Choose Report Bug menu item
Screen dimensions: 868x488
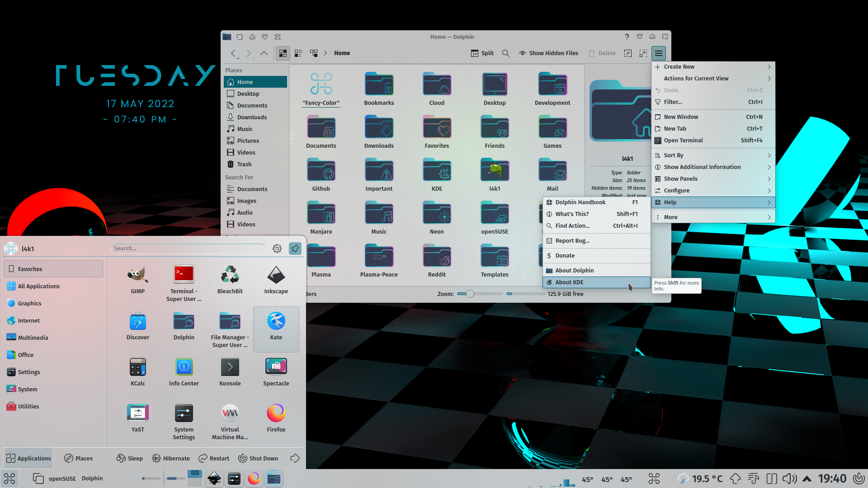(597, 241)
